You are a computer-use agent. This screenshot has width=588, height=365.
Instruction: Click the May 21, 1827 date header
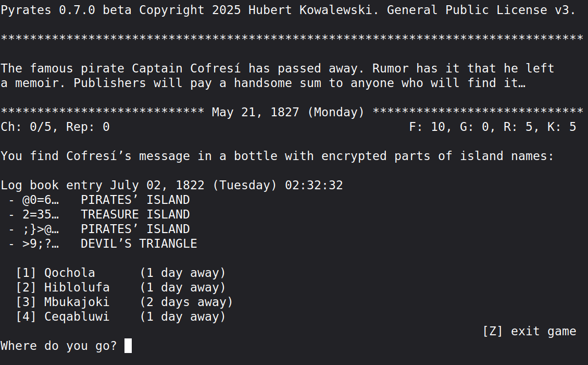pos(288,112)
